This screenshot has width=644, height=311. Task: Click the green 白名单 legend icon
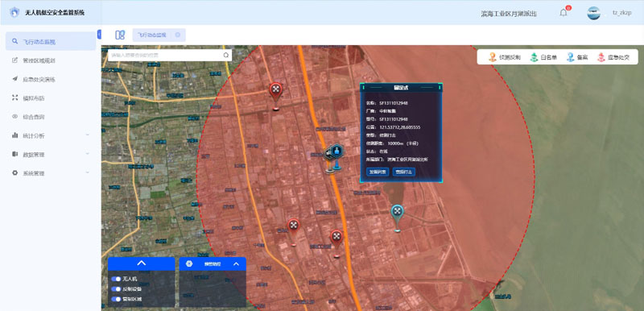point(534,57)
